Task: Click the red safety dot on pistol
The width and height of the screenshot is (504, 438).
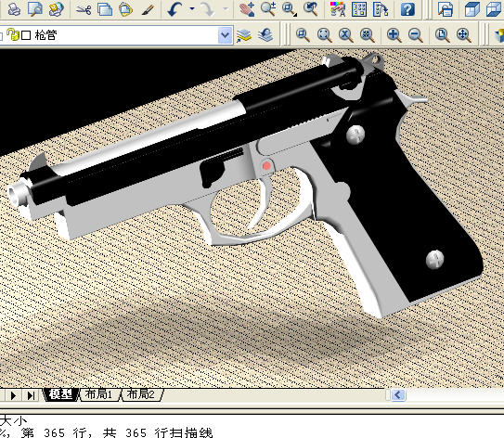Action: tap(266, 166)
